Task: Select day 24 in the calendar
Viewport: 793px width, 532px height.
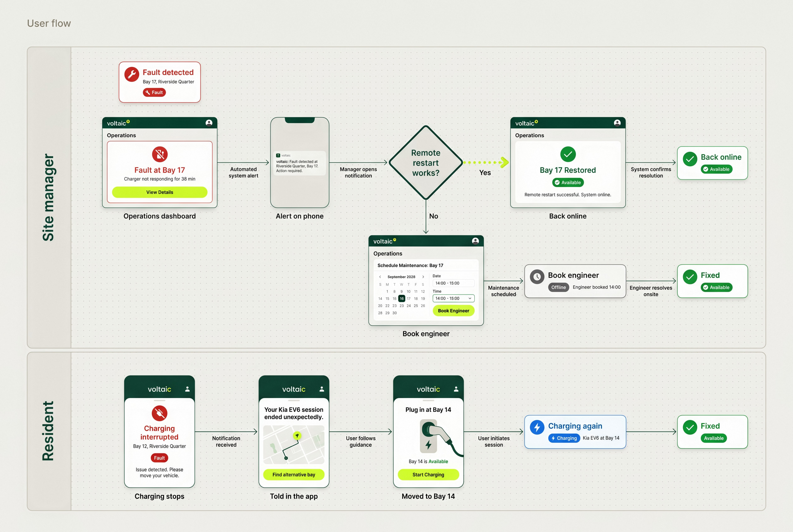Action: (408, 306)
